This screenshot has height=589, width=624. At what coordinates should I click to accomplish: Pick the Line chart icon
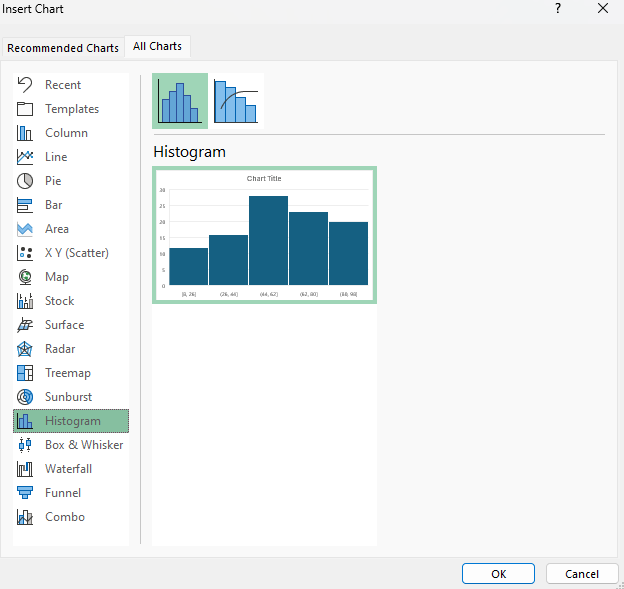pyautogui.click(x=25, y=157)
